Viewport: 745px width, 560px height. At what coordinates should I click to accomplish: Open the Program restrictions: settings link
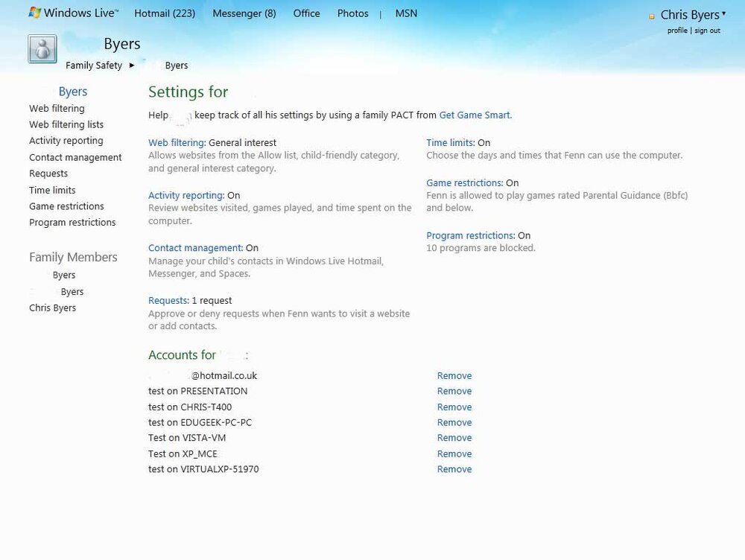click(x=470, y=235)
